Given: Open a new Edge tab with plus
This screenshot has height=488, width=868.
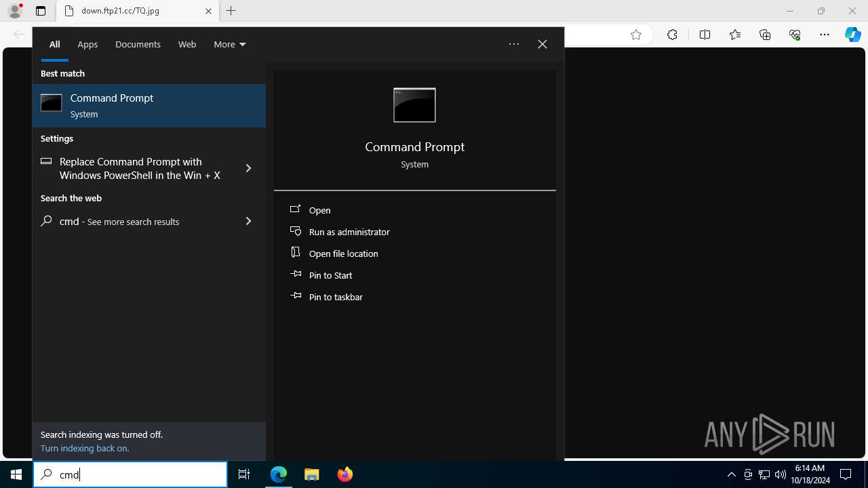Looking at the screenshot, I should [x=231, y=11].
